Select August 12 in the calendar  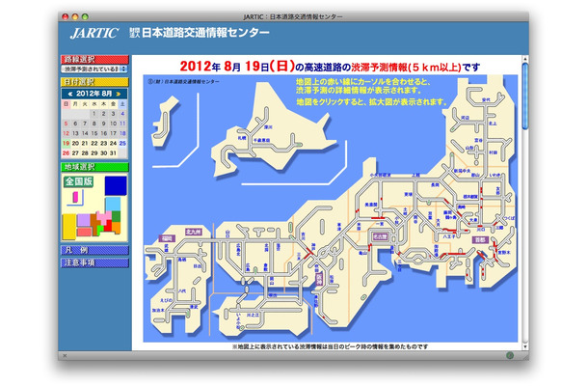pos(66,133)
